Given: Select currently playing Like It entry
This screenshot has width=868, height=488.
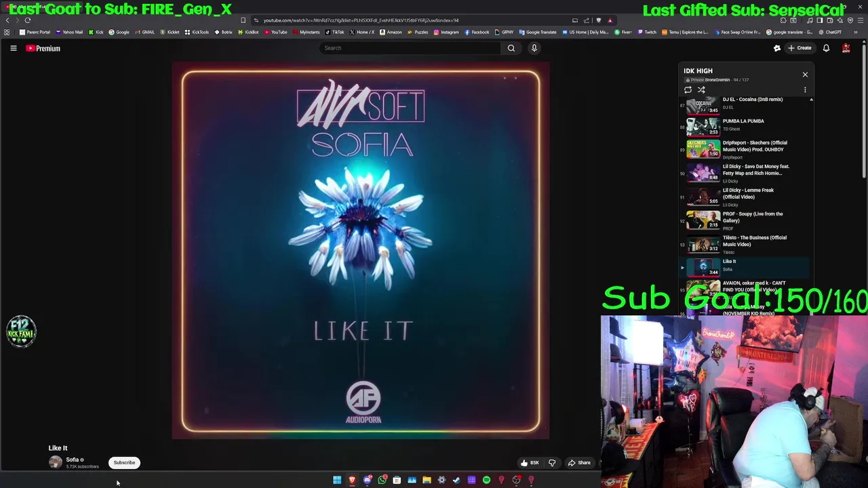Looking at the screenshot, I should [x=746, y=267].
